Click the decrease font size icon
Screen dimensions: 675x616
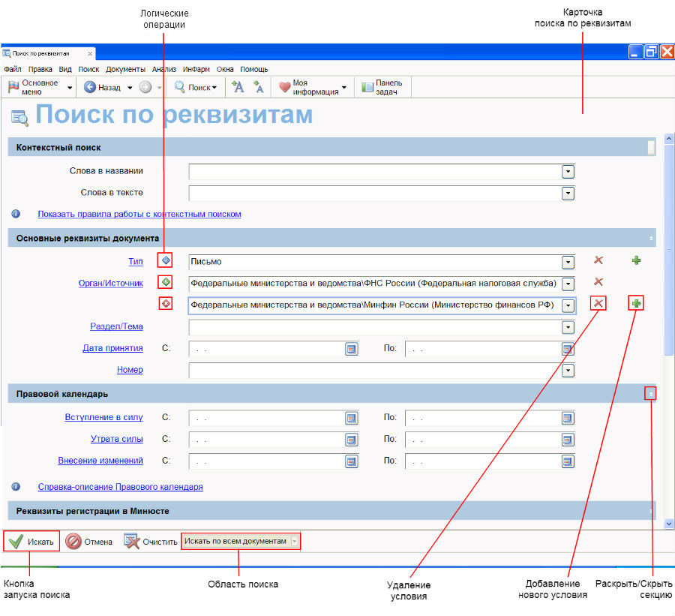258,88
